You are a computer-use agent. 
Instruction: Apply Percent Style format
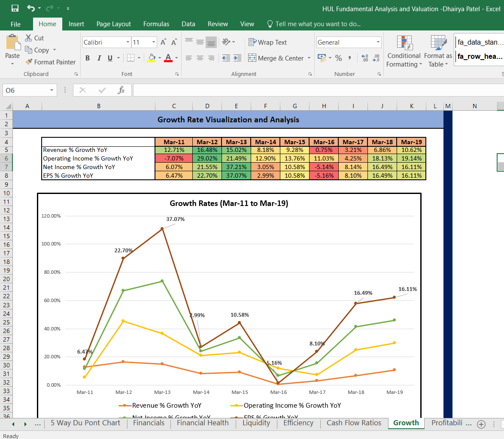(x=338, y=58)
